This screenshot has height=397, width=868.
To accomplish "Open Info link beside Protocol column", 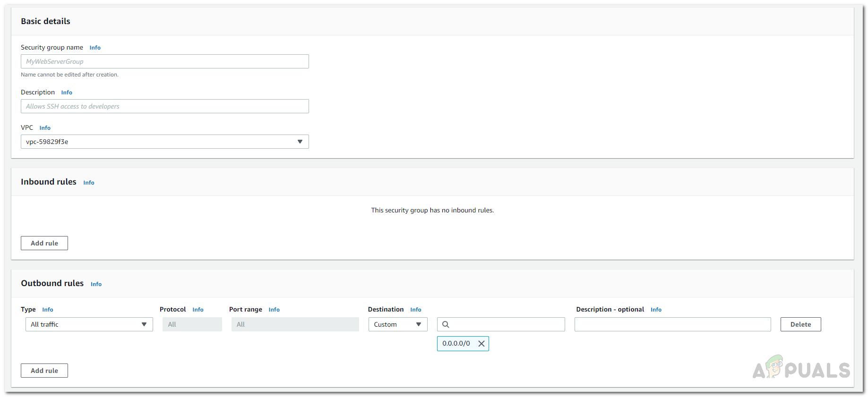I will (198, 310).
